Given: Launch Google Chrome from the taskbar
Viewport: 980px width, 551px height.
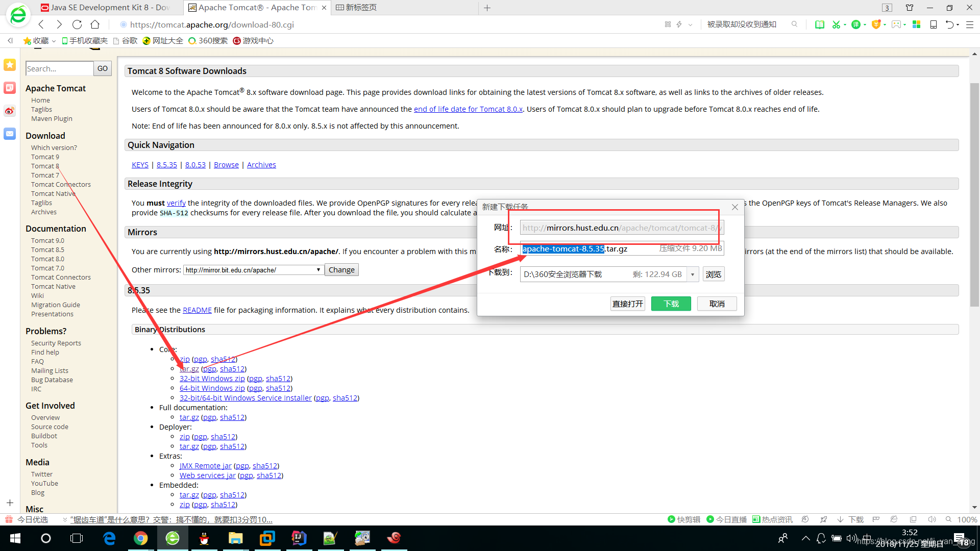Looking at the screenshot, I should [x=141, y=538].
